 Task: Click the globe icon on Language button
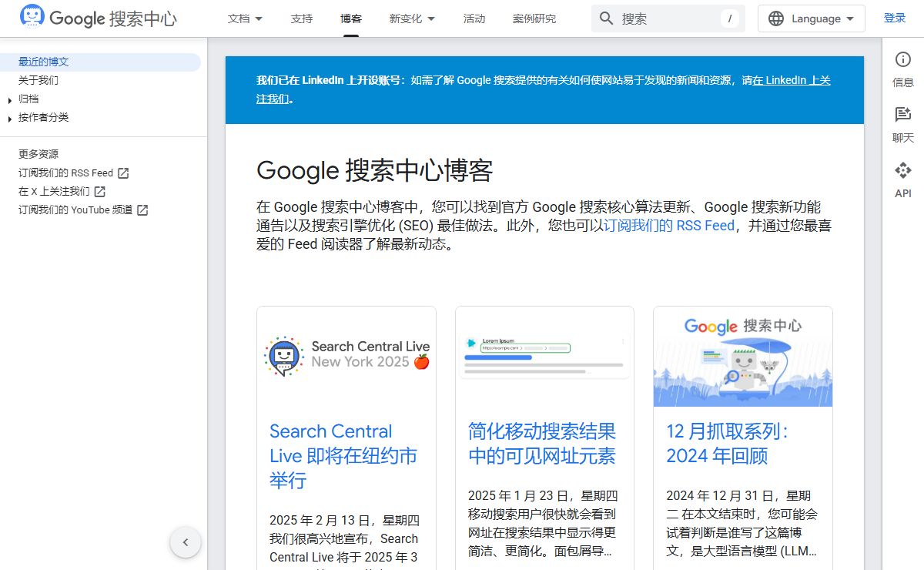pyautogui.click(x=776, y=18)
